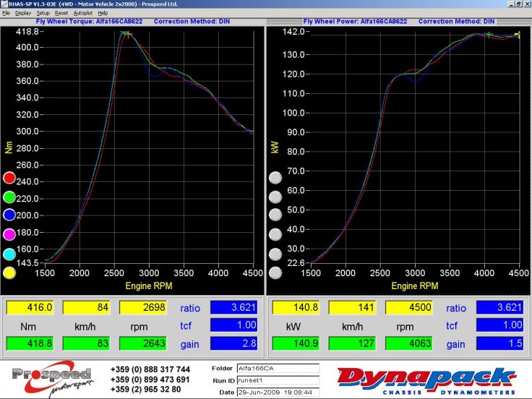Click the Reset menu item
532x399 pixels.
pos(61,13)
